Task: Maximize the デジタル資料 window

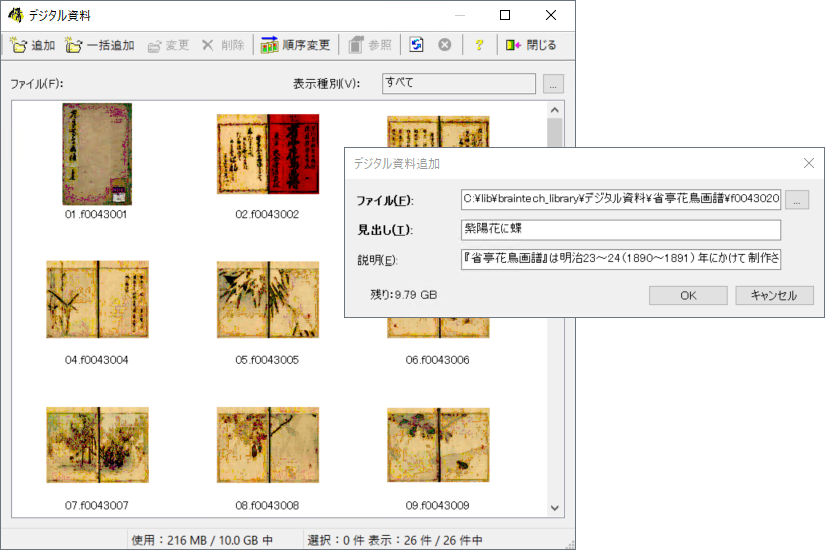Action: point(505,15)
